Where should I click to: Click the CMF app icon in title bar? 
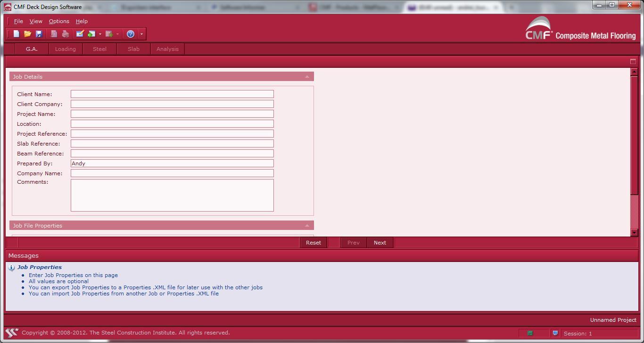pyautogui.click(x=8, y=7)
